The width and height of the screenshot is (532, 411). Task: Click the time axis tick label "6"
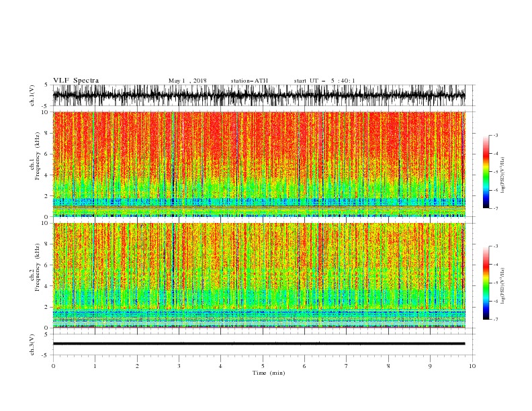[x=304, y=366]
